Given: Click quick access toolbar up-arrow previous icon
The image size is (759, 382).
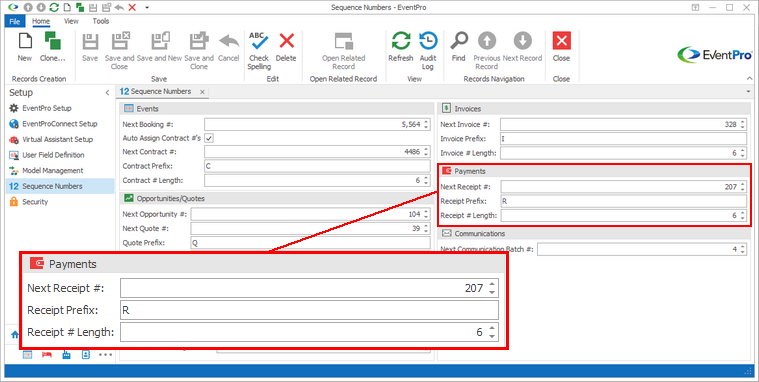Looking at the screenshot, I should pos(28,7).
